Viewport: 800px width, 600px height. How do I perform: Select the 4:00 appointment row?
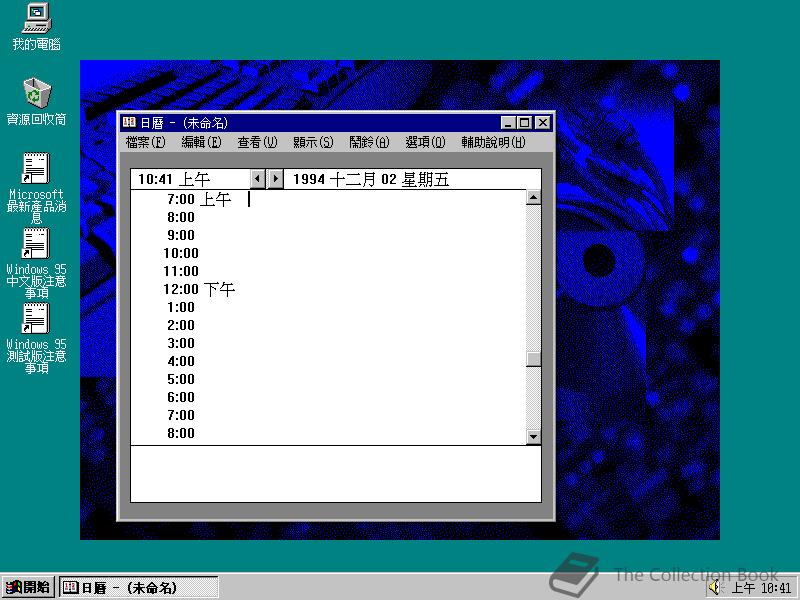coord(328,361)
